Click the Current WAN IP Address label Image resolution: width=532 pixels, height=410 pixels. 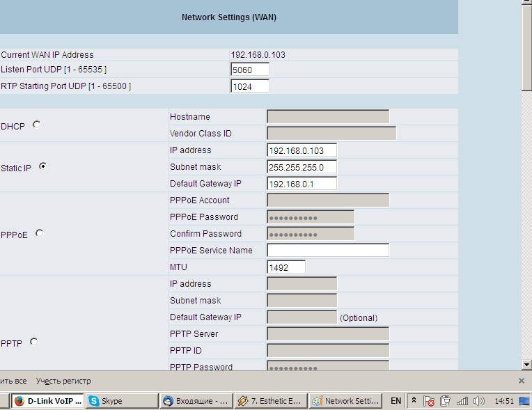click(47, 54)
